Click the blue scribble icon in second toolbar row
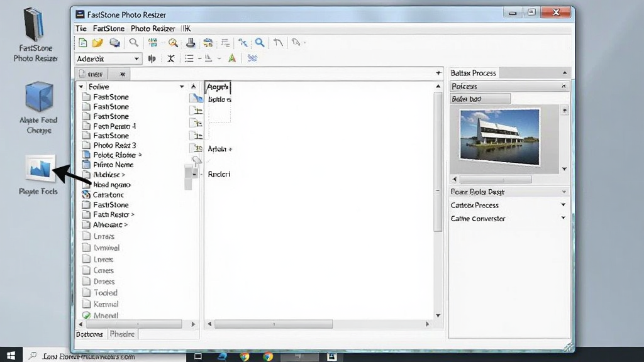Viewport: 644px width, 362px height. (x=252, y=58)
